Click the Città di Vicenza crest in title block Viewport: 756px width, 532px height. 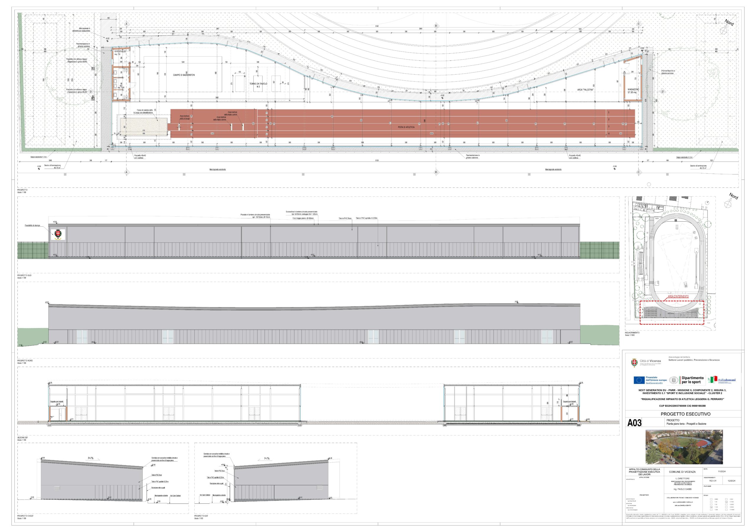[x=634, y=363]
